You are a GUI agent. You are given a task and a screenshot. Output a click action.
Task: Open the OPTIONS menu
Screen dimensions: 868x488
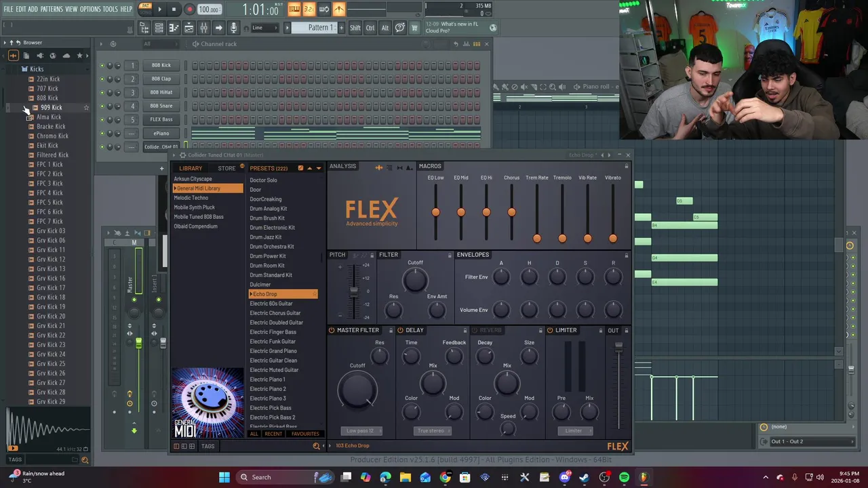point(90,9)
